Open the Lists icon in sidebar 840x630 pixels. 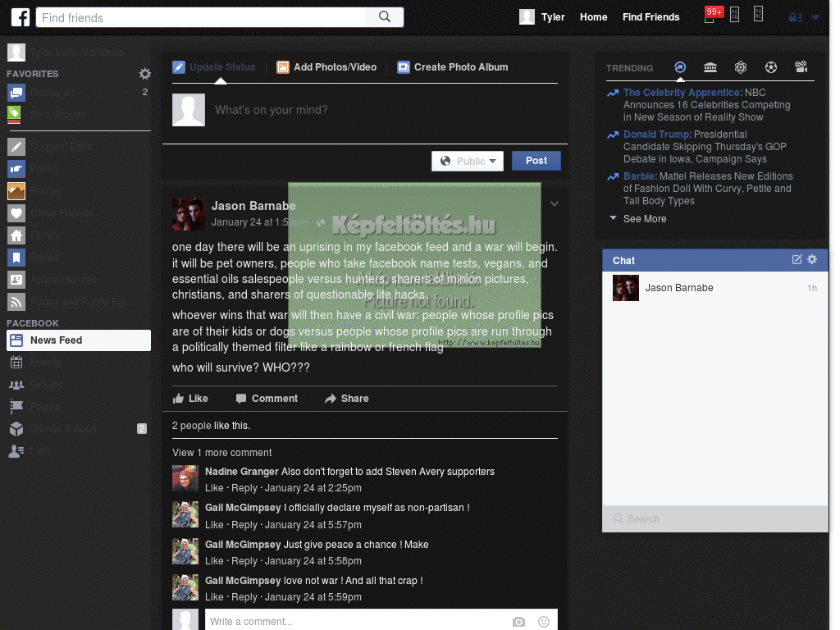[x=16, y=451]
